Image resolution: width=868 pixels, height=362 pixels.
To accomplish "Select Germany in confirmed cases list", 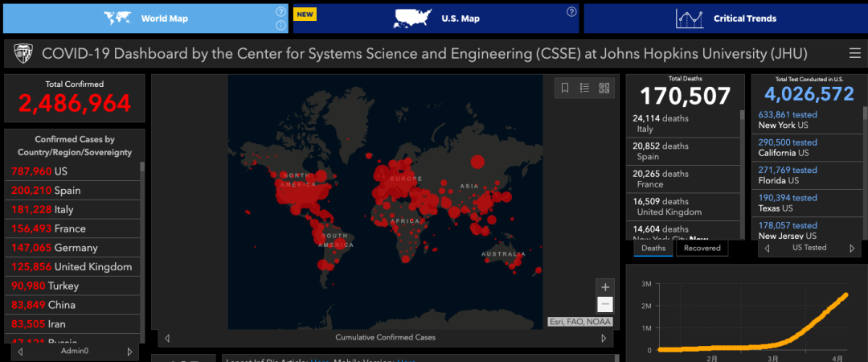I will (x=72, y=248).
